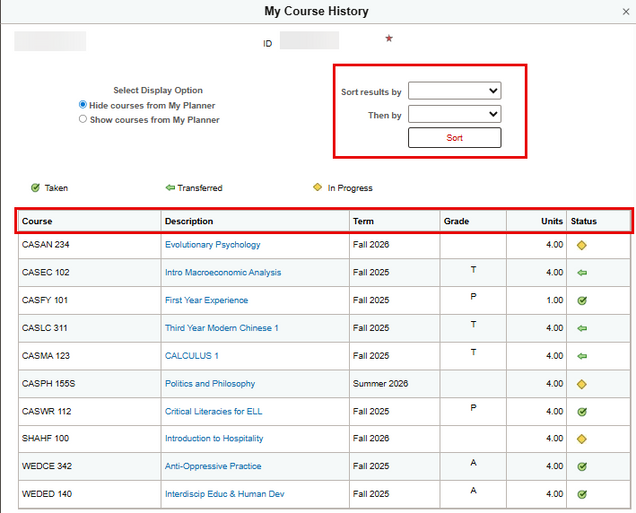Open First Year Experience link

[x=206, y=300]
